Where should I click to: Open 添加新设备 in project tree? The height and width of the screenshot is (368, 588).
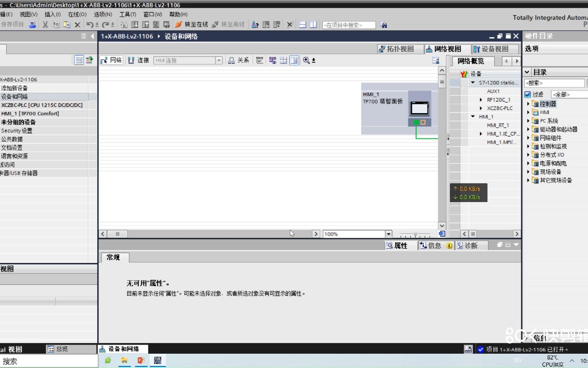point(14,88)
